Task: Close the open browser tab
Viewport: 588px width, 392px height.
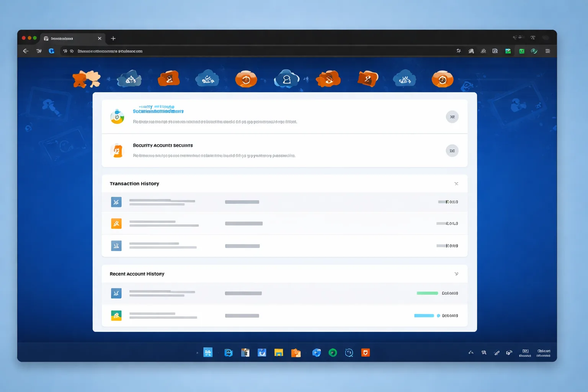Action: [100, 38]
